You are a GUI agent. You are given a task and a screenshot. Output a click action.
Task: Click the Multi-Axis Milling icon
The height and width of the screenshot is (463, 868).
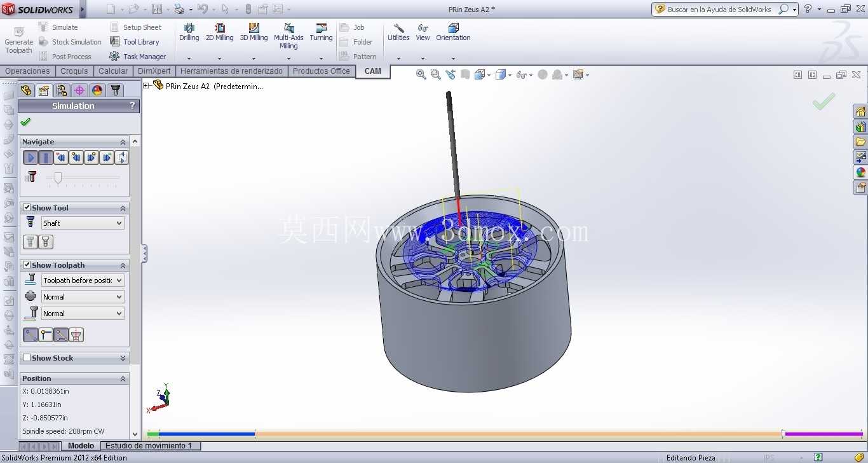click(x=288, y=36)
